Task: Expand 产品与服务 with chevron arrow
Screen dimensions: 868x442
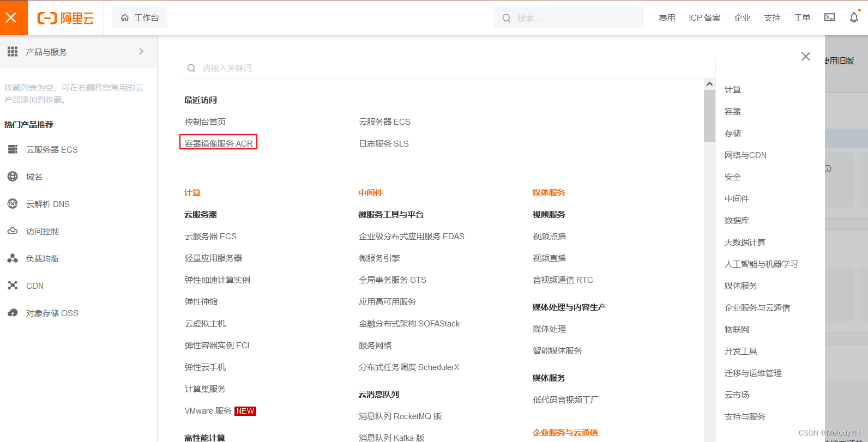Action: pyautogui.click(x=141, y=51)
